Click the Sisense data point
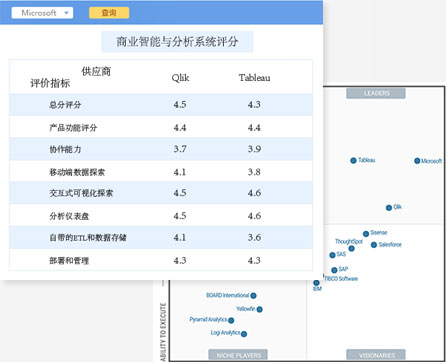Viewport: 446px width, 362px height. click(366, 234)
